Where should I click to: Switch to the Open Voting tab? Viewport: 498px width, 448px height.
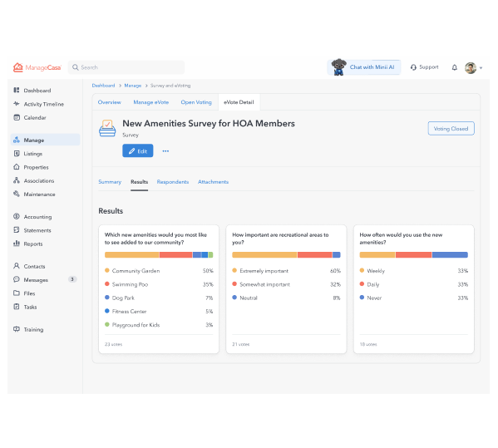196,102
